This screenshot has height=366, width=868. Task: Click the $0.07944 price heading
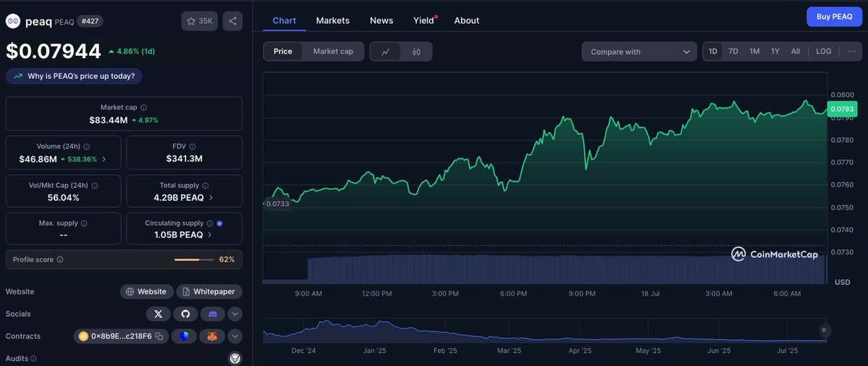tap(54, 51)
